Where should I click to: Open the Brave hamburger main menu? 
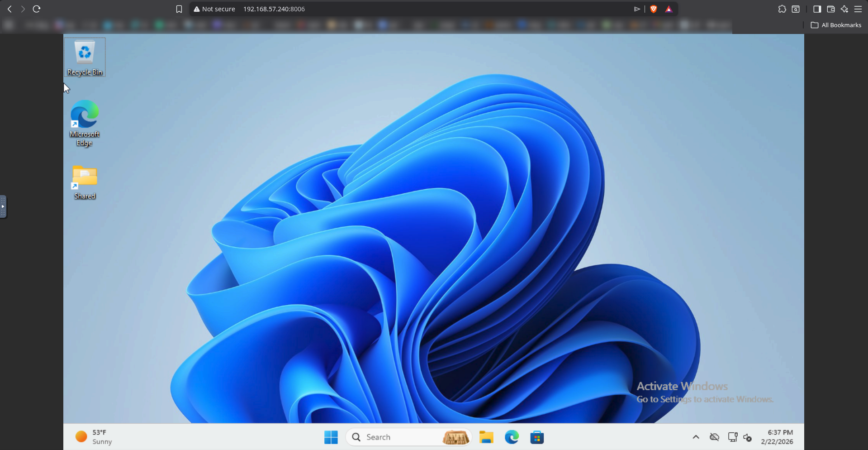858,9
